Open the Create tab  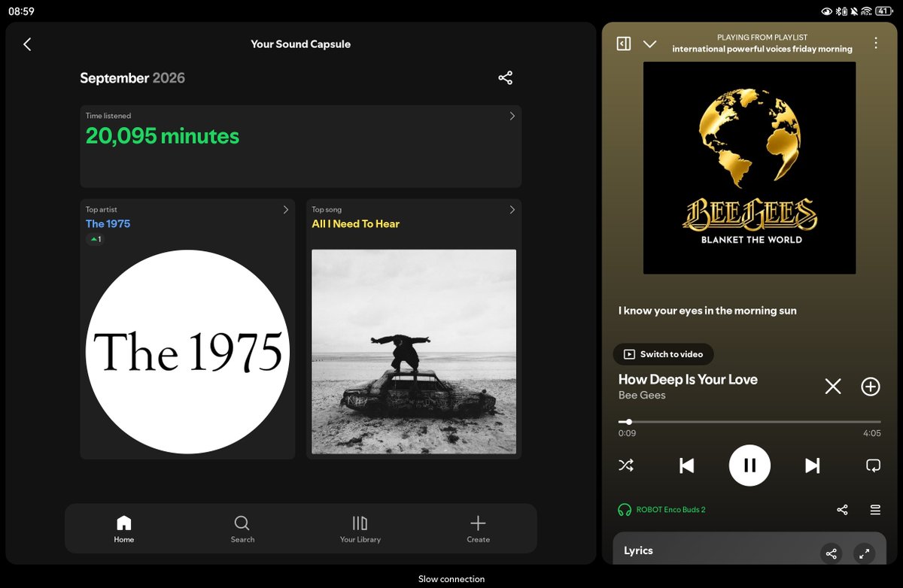pyautogui.click(x=478, y=529)
